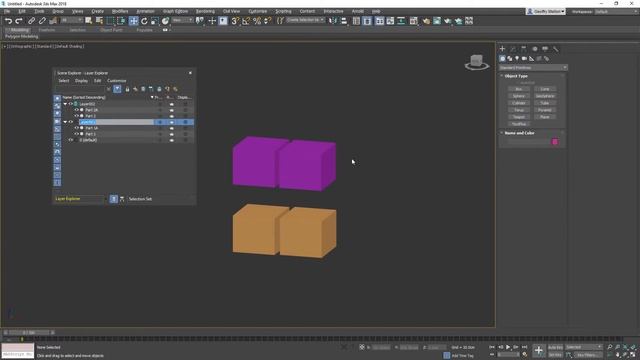Open the Standard Primitives dropdown
The image size is (640, 360).
[x=533, y=68]
